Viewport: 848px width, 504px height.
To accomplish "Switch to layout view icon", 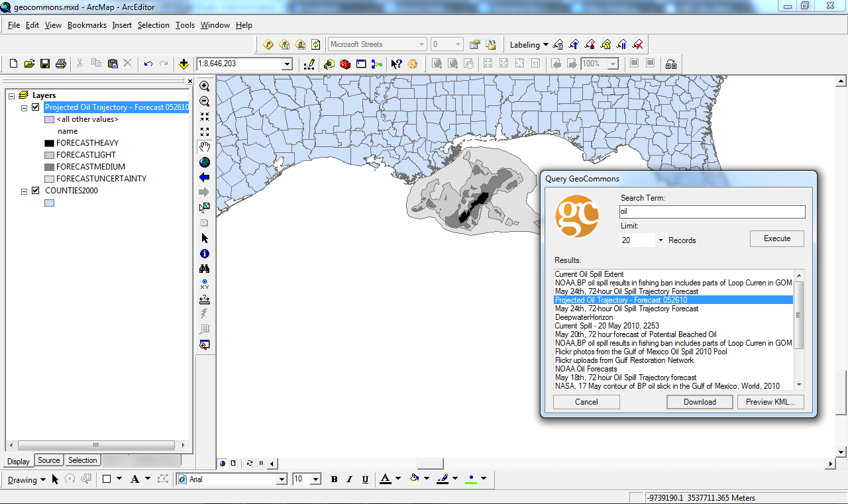I will pos(235,464).
